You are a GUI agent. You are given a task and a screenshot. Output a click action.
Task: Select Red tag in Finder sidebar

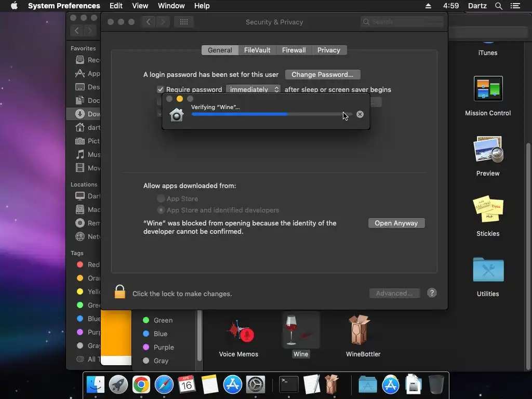tap(87, 264)
